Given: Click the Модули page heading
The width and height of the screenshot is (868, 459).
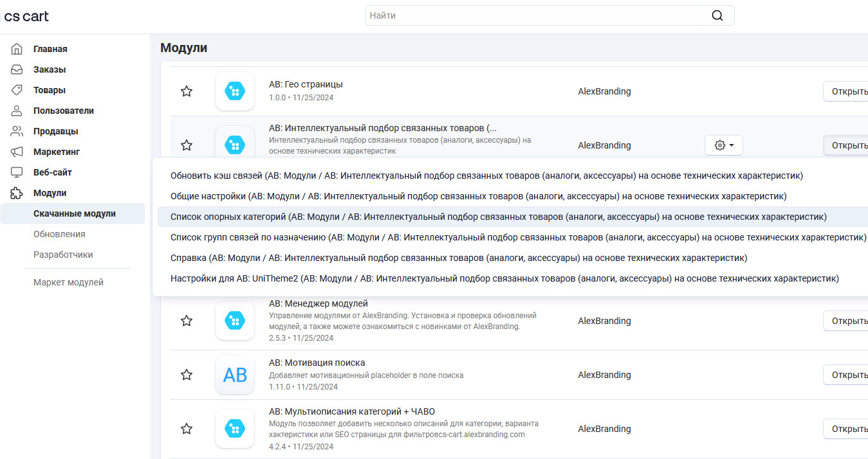Looking at the screenshot, I should (183, 48).
